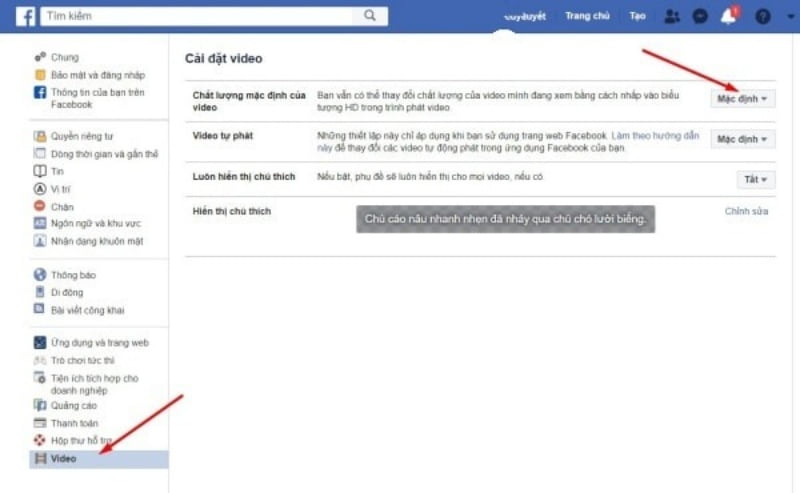Screen dimensions: 800x493
Task: Click the search magnifier icon
Action: 370,16
